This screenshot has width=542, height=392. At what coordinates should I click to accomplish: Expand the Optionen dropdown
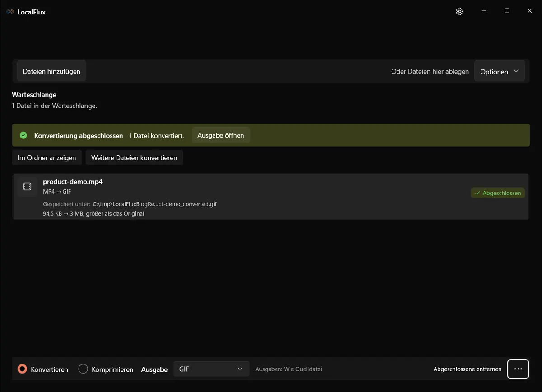[x=500, y=72]
